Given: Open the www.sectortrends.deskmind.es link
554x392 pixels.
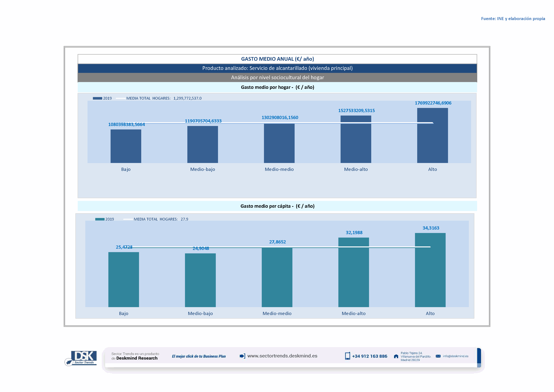Looking at the screenshot, I should (x=282, y=356).
